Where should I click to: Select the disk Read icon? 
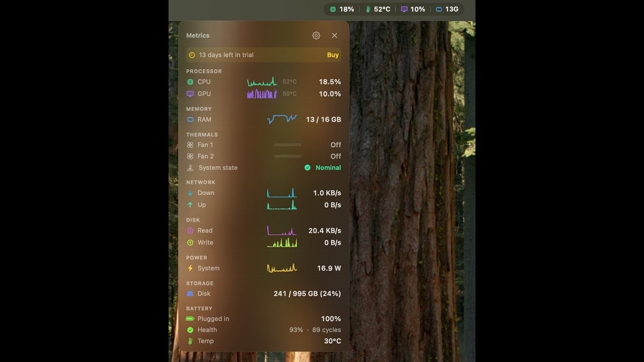pyautogui.click(x=190, y=231)
